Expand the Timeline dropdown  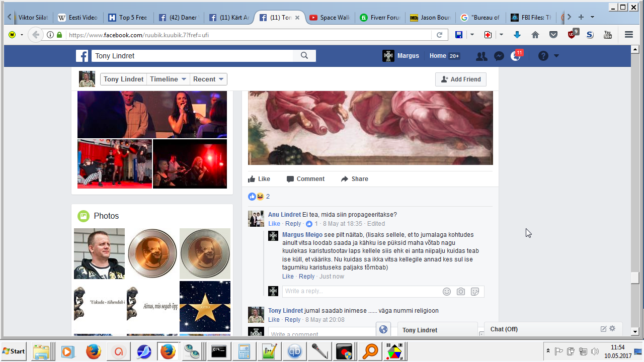(169, 79)
